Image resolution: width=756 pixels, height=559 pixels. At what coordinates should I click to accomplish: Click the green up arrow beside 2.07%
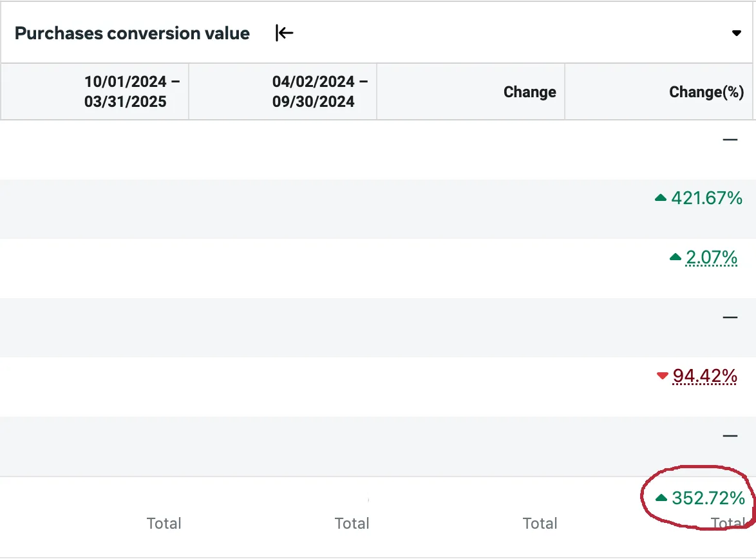tap(675, 258)
